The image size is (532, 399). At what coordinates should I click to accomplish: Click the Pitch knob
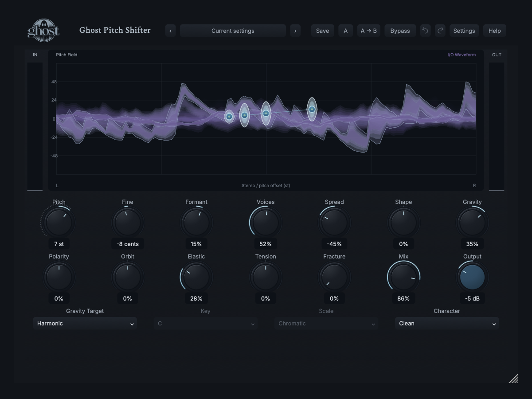(x=59, y=222)
